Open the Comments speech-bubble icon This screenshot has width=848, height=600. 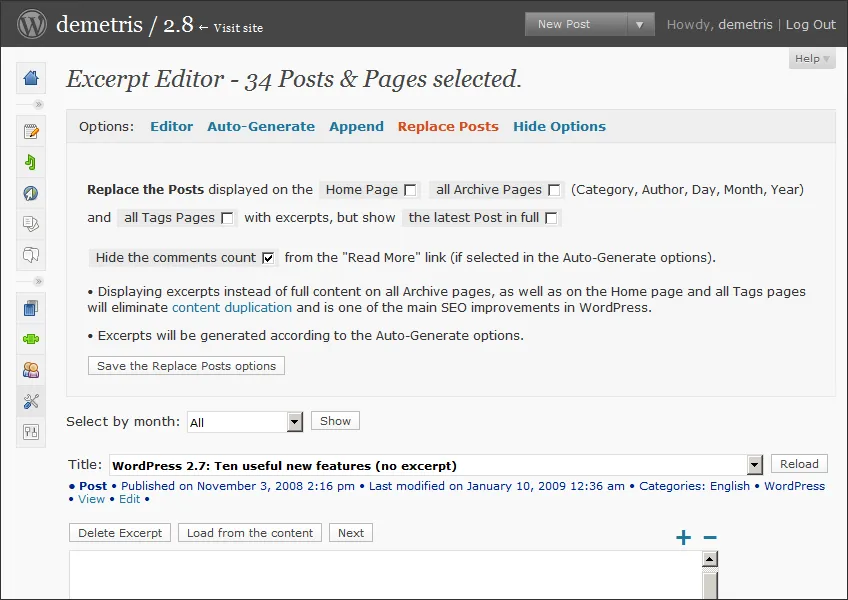(31, 255)
